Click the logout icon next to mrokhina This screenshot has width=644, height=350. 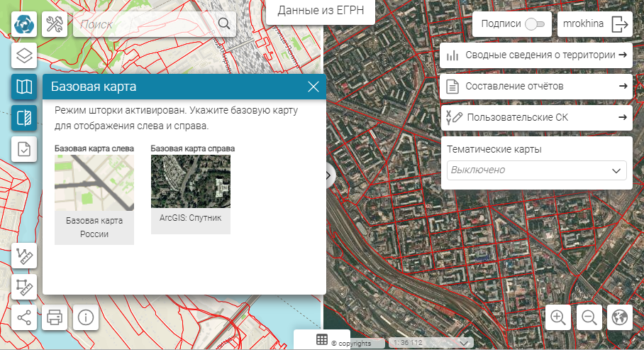(620, 24)
